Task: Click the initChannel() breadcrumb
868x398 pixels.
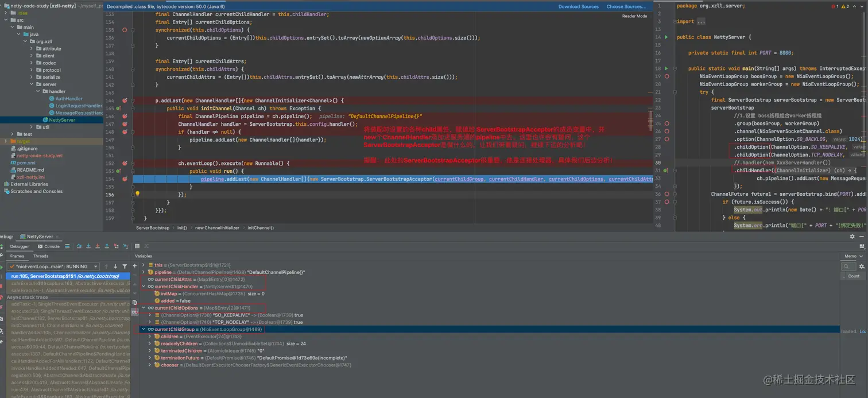Action: coord(261,228)
